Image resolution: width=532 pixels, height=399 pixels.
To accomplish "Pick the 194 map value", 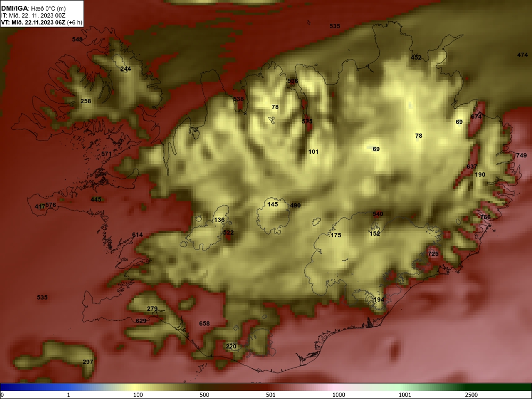I will click(379, 300).
